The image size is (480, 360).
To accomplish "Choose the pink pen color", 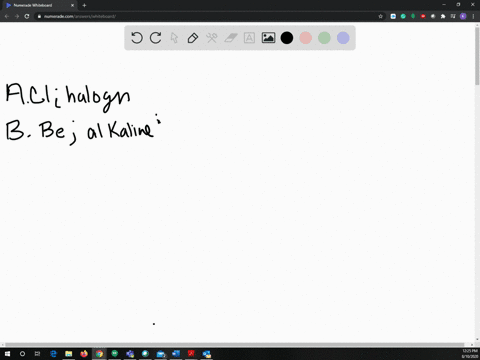I will 305,38.
